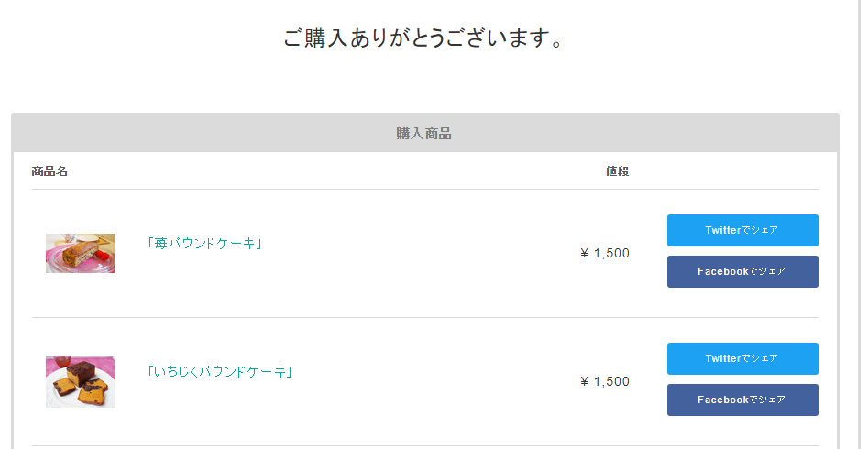Click the 購入商品 panel header
The height and width of the screenshot is (449, 868).
tap(424, 134)
